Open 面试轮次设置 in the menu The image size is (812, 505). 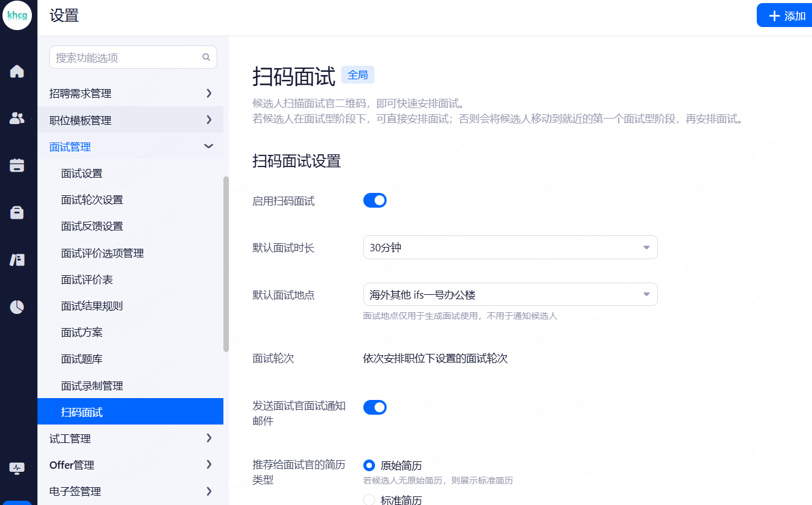point(92,200)
